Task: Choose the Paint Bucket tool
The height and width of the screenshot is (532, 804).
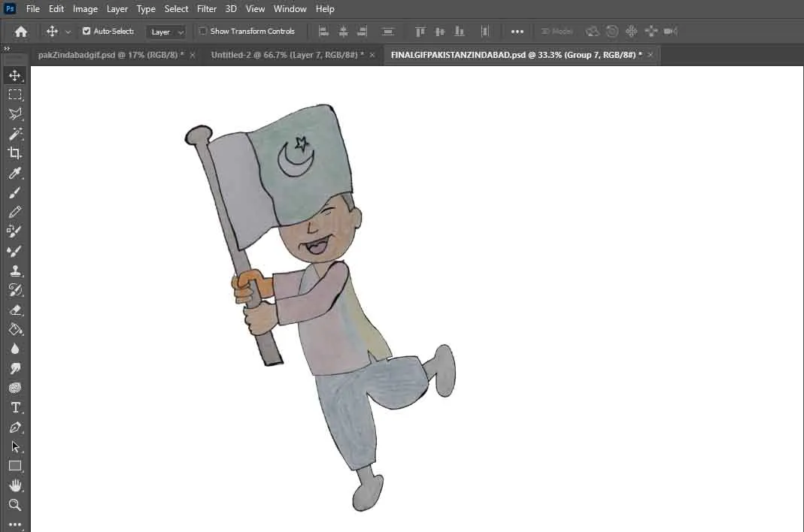Action: point(14,329)
